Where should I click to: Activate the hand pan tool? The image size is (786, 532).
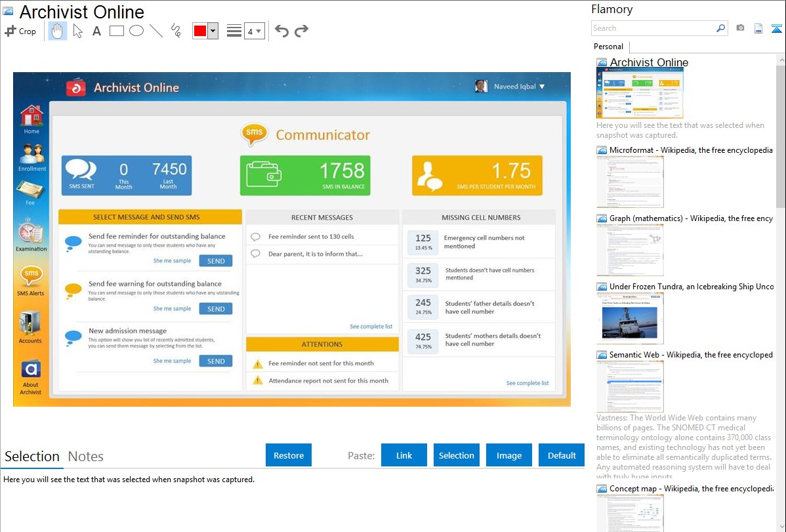57,31
